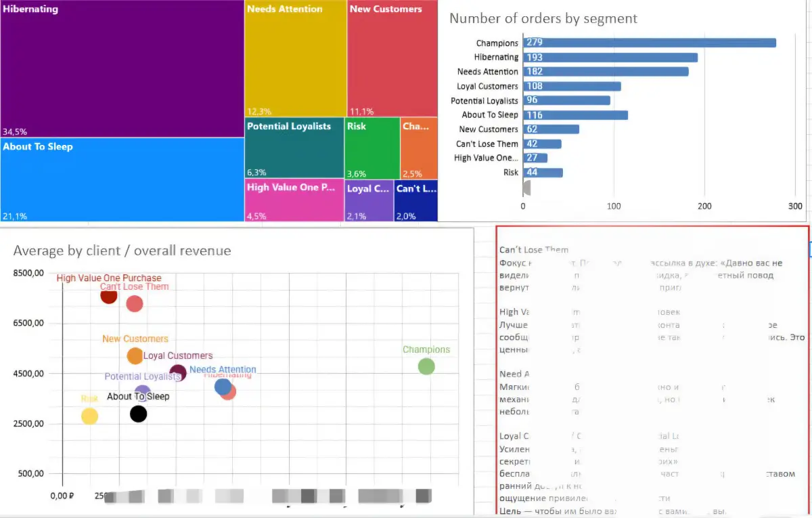Click the Potential Loyalists bar with 96
Viewport: 812px width, 518px height.
coord(566,100)
